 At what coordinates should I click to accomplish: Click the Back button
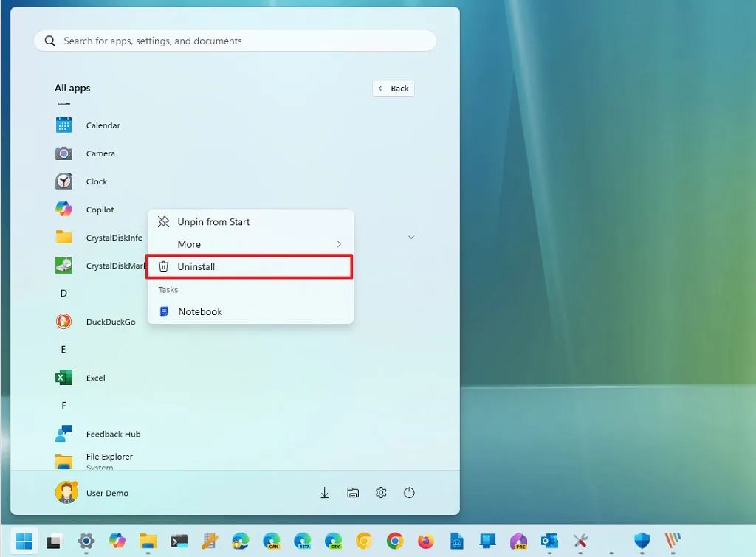[393, 88]
